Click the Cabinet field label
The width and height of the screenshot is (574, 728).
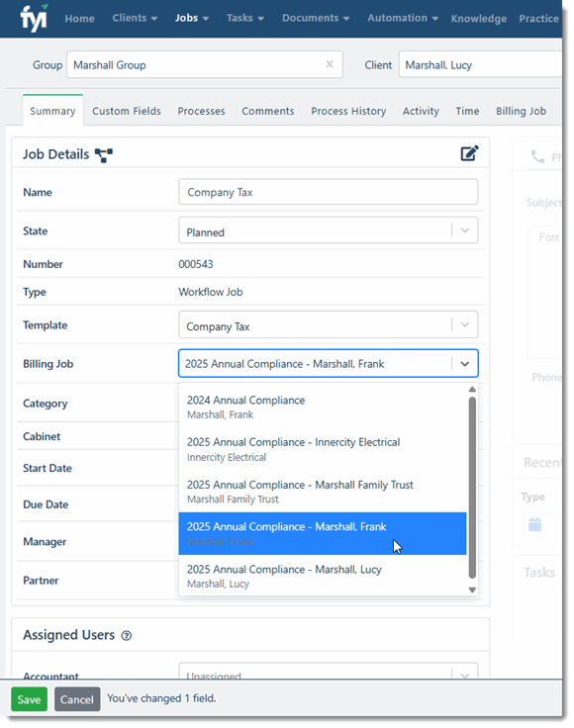point(42,436)
